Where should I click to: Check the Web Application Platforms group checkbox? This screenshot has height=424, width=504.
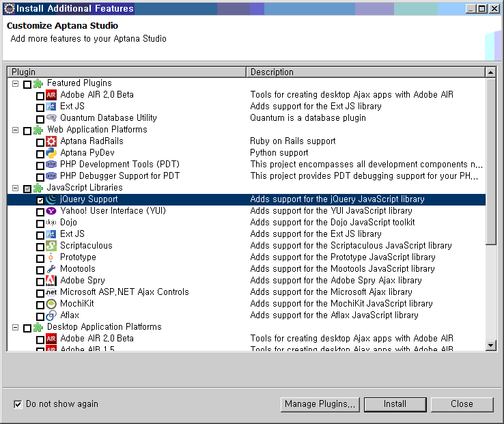tap(27, 131)
